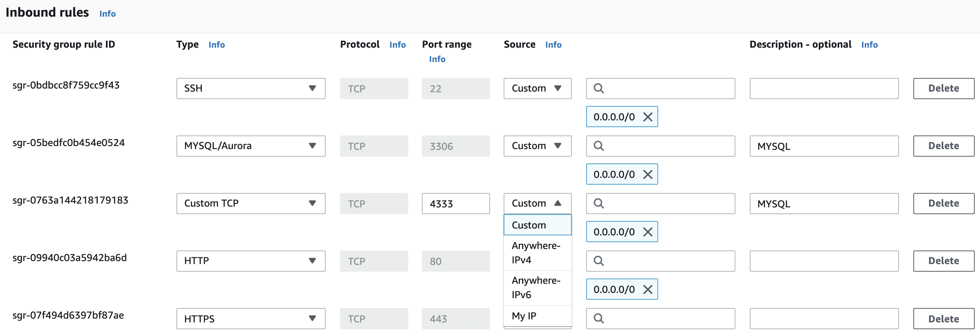The height and width of the screenshot is (336, 980).
Task: Open Info link beside Source column
Action: [x=553, y=45]
